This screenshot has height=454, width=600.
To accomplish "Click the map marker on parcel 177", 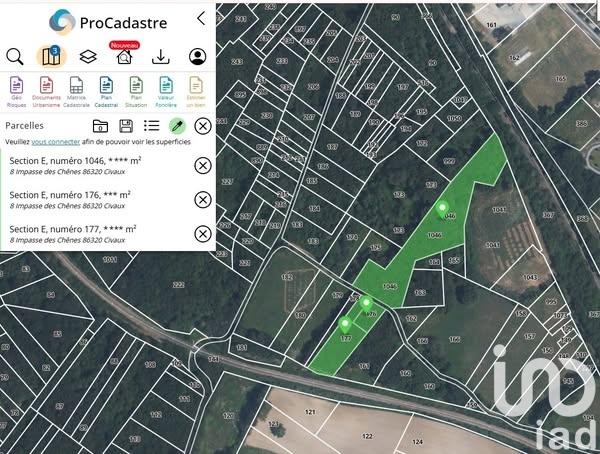I will coord(346,323).
